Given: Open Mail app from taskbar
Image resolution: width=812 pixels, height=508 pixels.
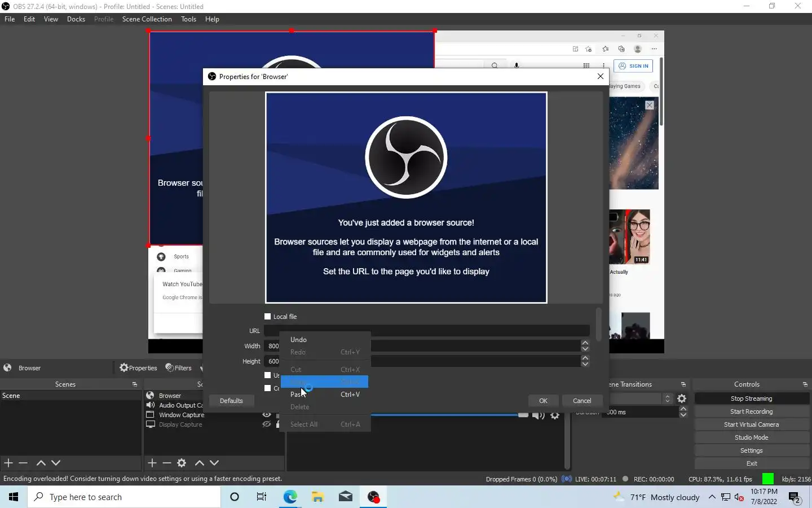Looking at the screenshot, I should (x=346, y=497).
